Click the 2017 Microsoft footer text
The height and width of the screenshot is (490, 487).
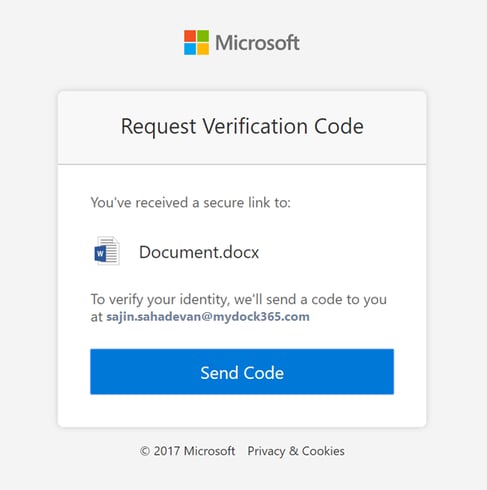tap(194, 451)
